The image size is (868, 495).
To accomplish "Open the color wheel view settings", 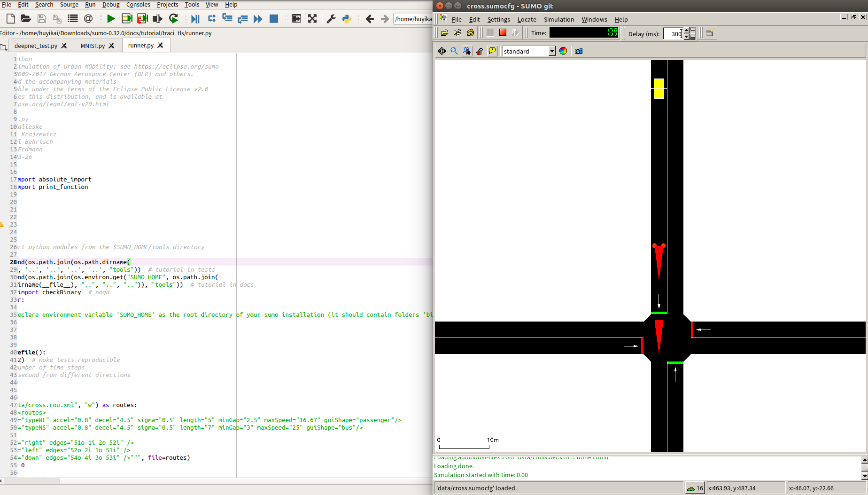I will (x=563, y=51).
